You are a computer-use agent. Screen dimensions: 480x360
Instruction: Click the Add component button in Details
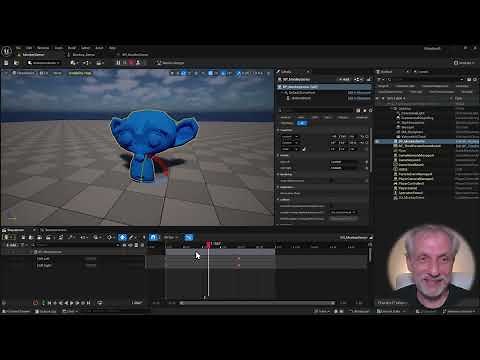(x=344, y=79)
